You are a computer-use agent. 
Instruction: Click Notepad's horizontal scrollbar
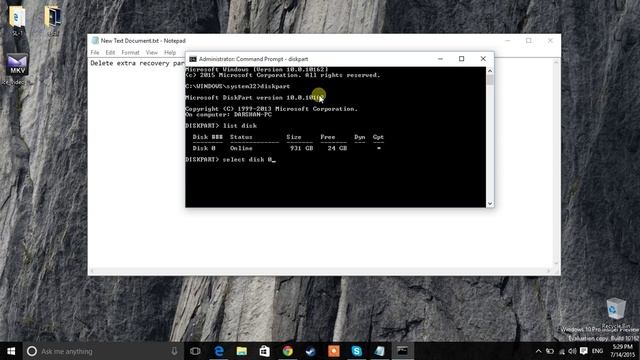(x=320, y=271)
